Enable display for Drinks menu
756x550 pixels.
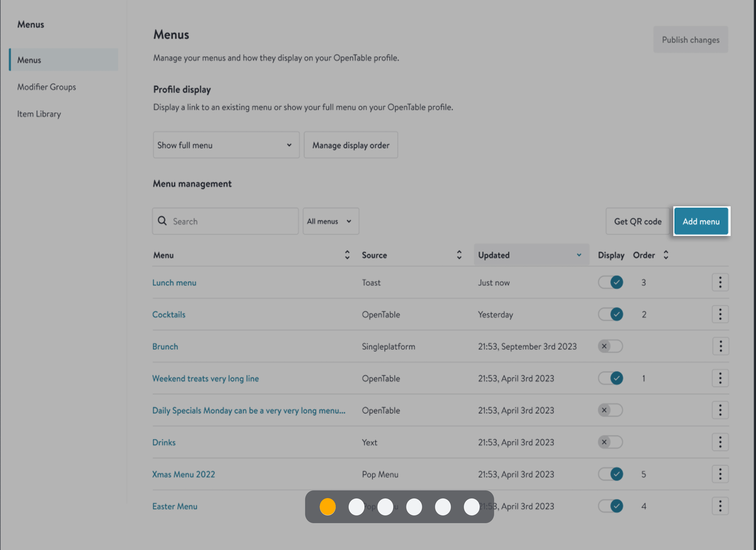pyautogui.click(x=610, y=442)
